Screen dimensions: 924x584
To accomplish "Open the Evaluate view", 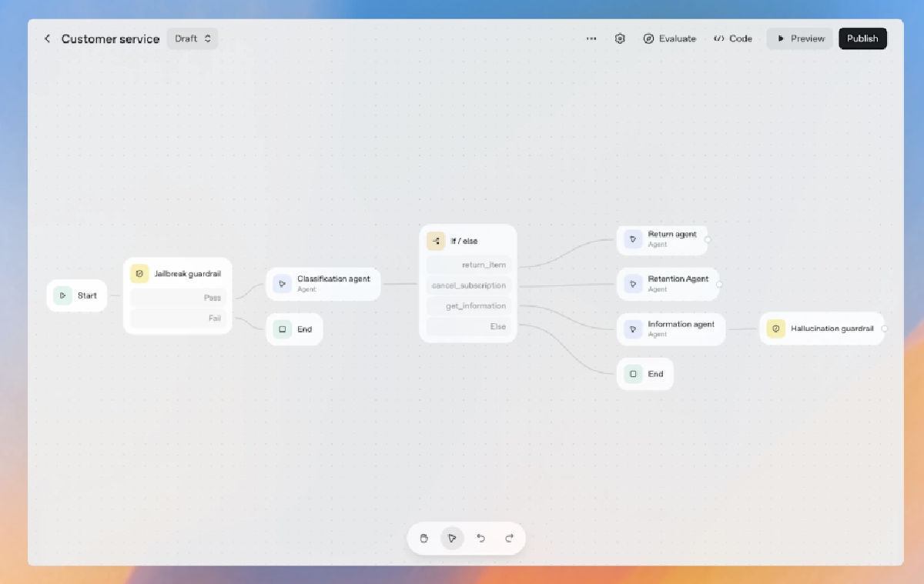I will (x=669, y=38).
